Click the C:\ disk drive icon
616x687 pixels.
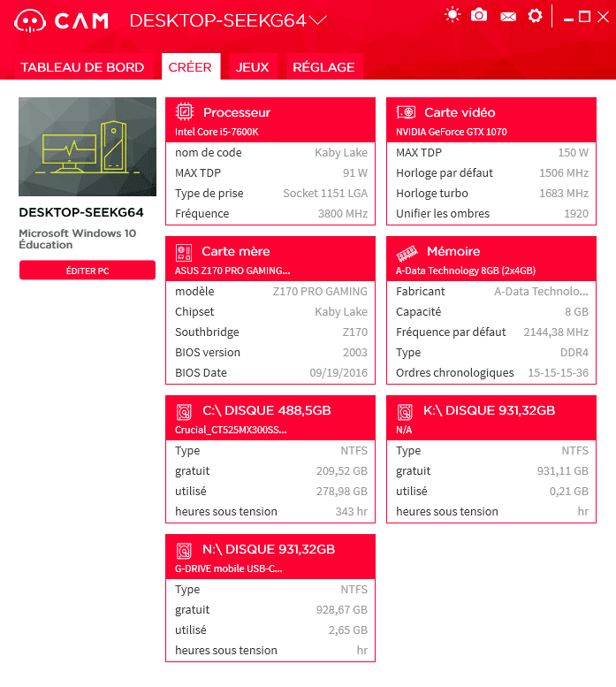184,411
